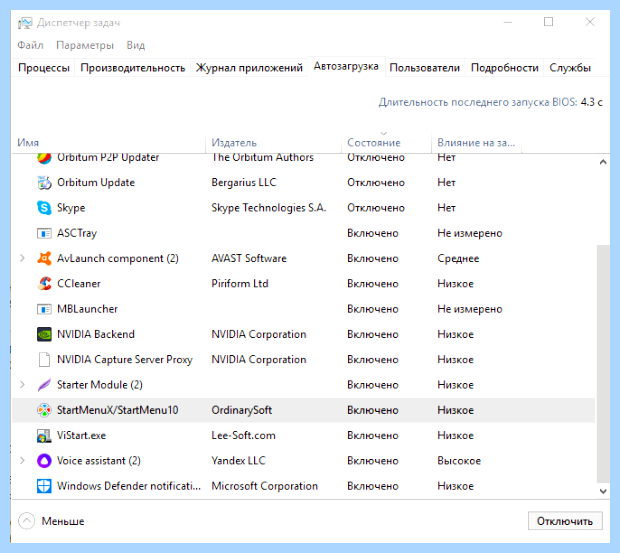This screenshot has height=553, width=620.
Task: Click the Отключить button
Action: (x=565, y=521)
